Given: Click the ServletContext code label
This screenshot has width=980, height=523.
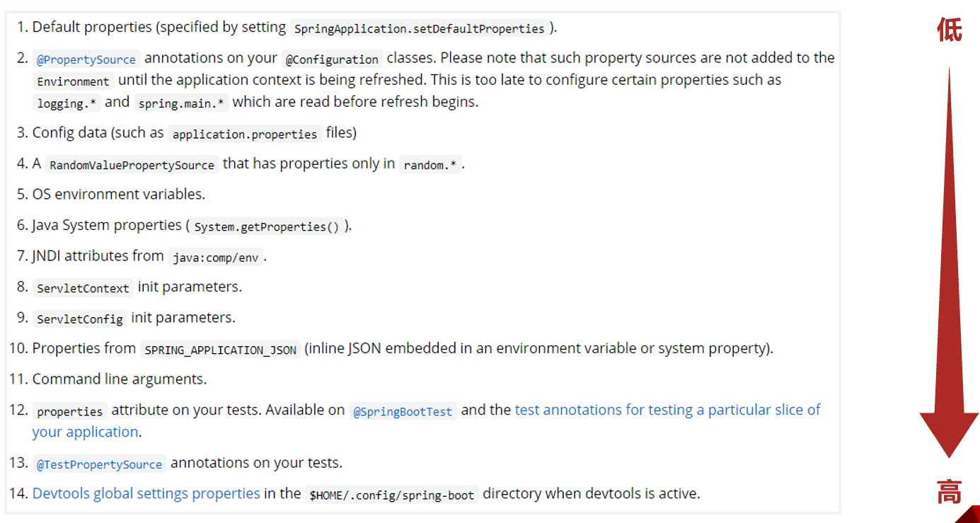Looking at the screenshot, I should (x=83, y=289).
